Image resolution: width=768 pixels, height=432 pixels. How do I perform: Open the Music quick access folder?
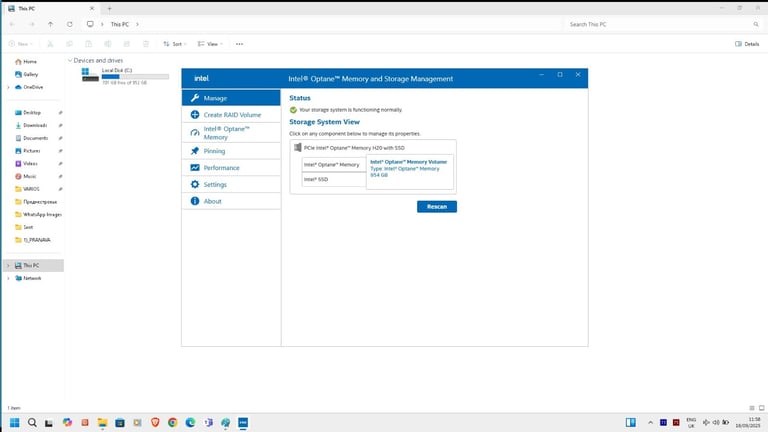(x=32, y=176)
